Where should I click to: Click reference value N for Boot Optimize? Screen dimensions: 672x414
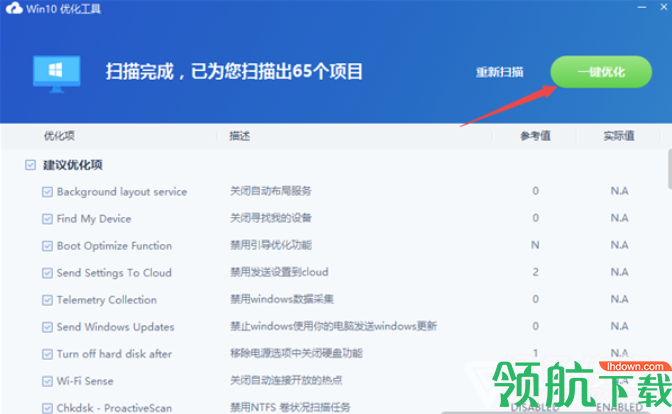[x=535, y=245]
